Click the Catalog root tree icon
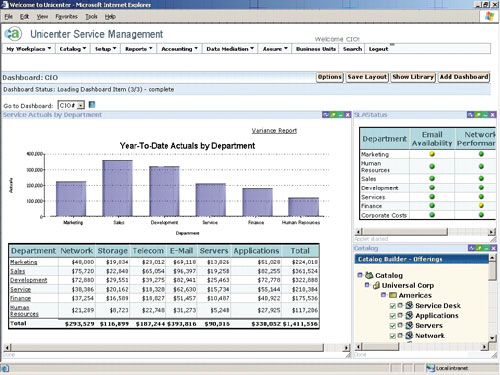The width and height of the screenshot is (500, 375). (369, 275)
